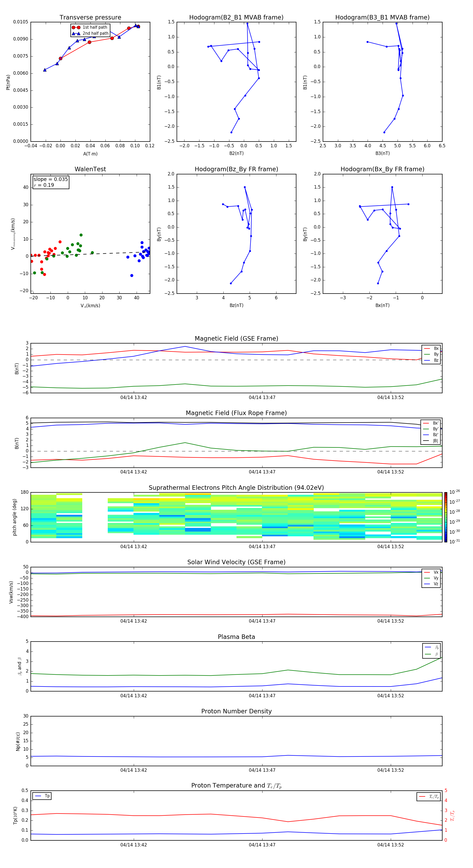Select the '2nd half path' legend entry
Image resolution: width=473 pixels, height=868 pixels.
90,33
